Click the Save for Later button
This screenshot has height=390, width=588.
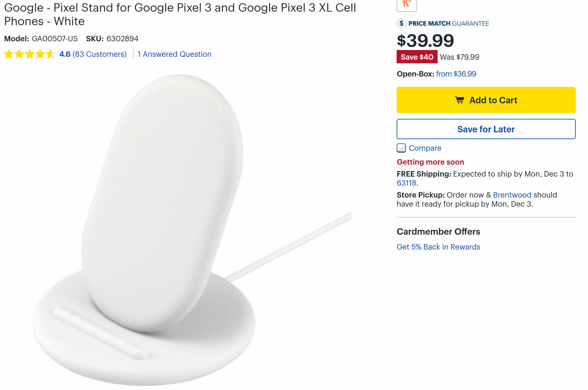(486, 129)
